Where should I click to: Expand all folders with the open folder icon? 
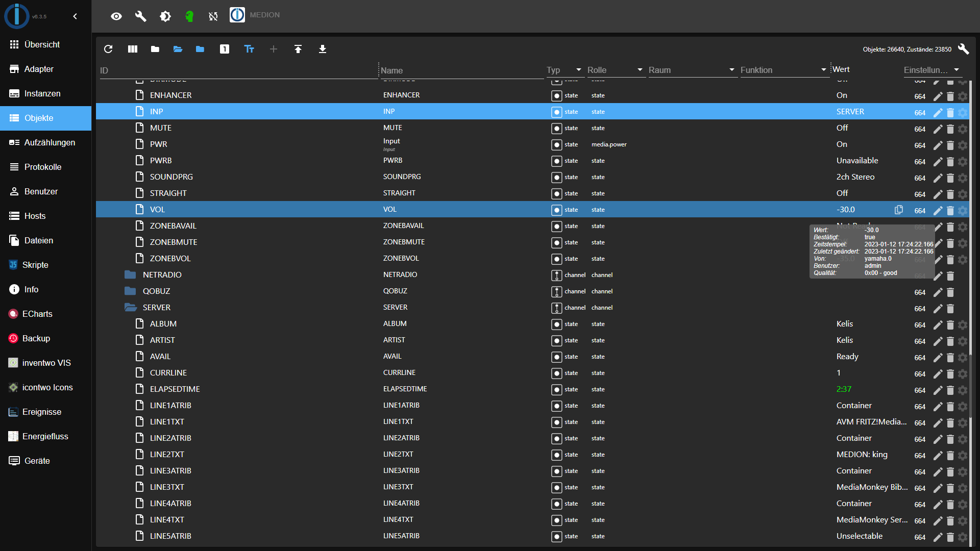(x=178, y=49)
